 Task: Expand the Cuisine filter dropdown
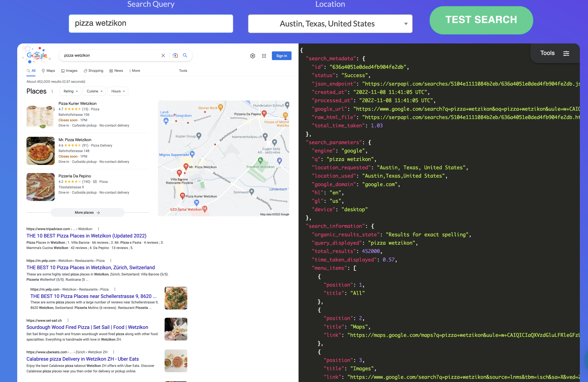pyautogui.click(x=94, y=91)
